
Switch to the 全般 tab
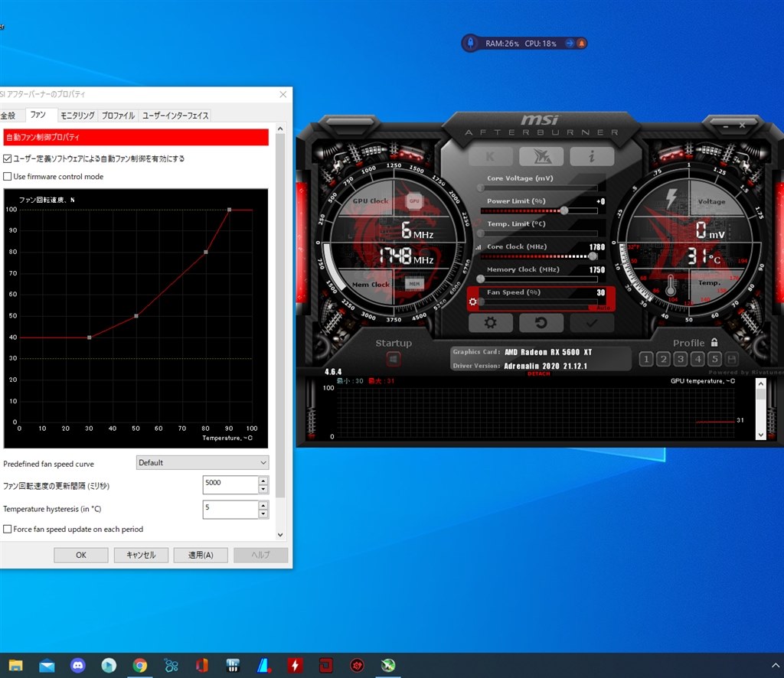point(8,116)
